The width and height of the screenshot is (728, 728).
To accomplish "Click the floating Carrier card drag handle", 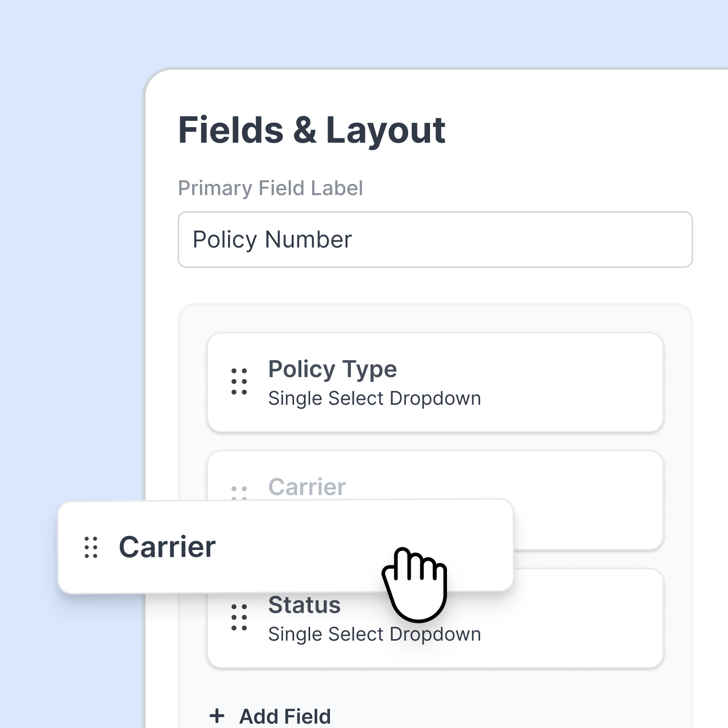I will tap(91, 547).
